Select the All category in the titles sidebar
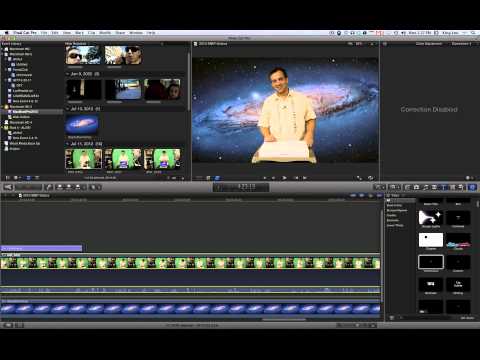480x360 pixels. 389,201
